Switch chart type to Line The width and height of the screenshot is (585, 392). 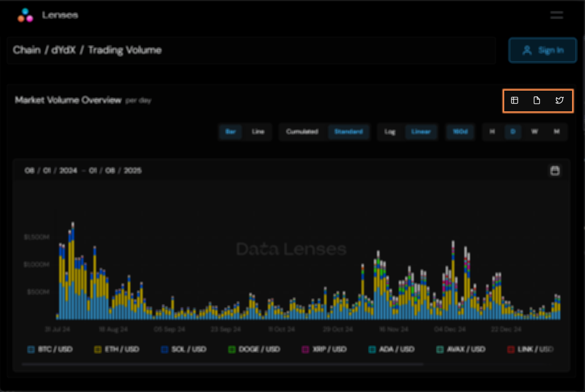click(x=258, y=132)
